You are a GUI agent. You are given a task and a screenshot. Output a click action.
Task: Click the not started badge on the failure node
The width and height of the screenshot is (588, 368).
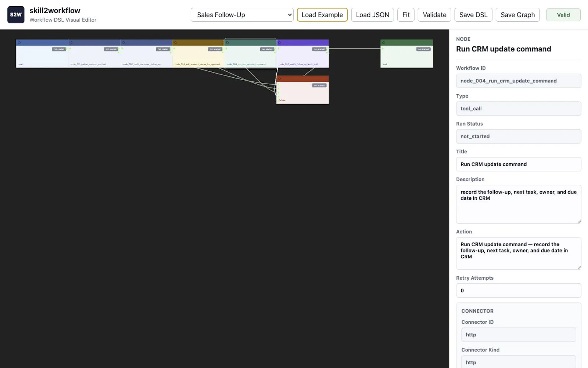(x=319, y=85)
